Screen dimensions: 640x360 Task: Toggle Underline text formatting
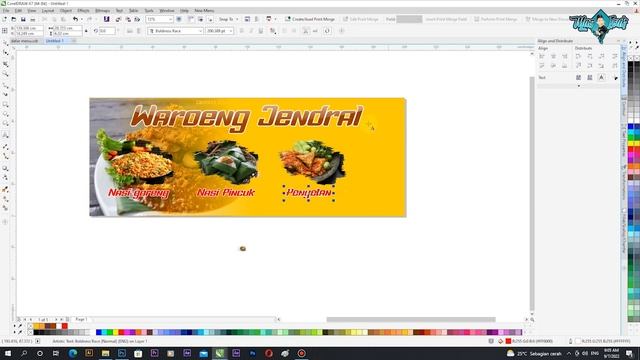tap(261, 31)
